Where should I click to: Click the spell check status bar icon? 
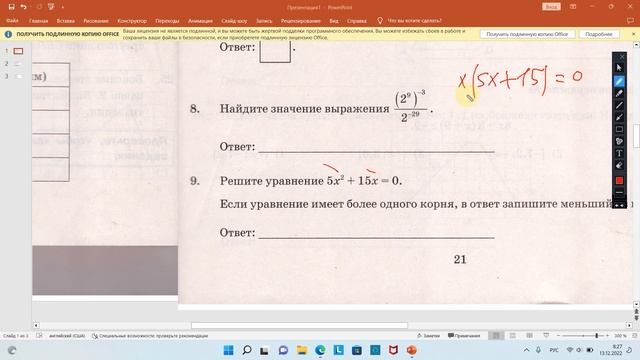(39, 336)
